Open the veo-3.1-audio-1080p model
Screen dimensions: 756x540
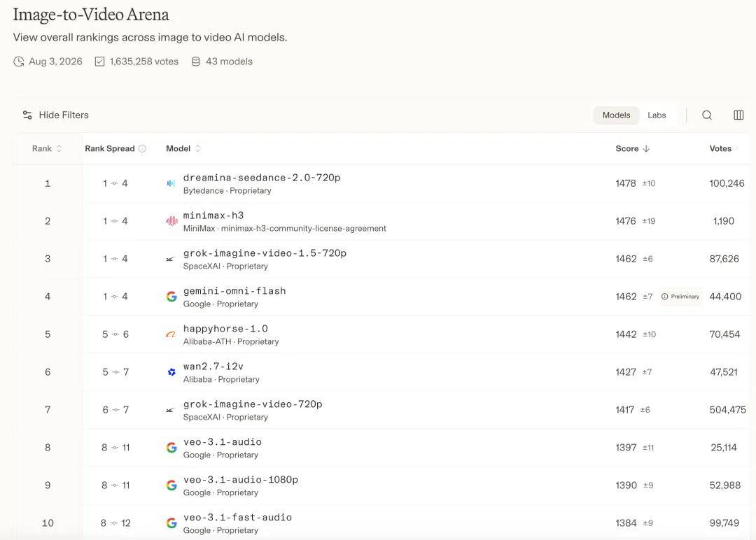(241, 479)
